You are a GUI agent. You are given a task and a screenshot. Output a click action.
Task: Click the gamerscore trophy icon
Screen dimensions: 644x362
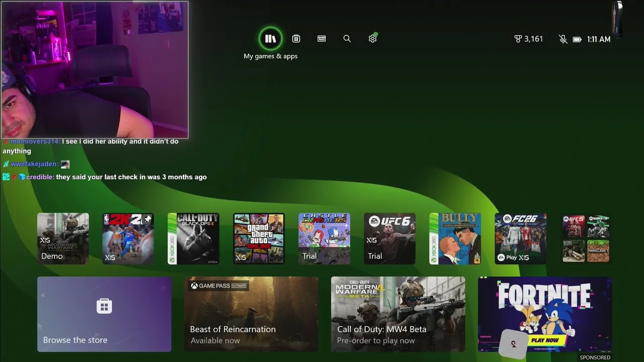(518, 39)
